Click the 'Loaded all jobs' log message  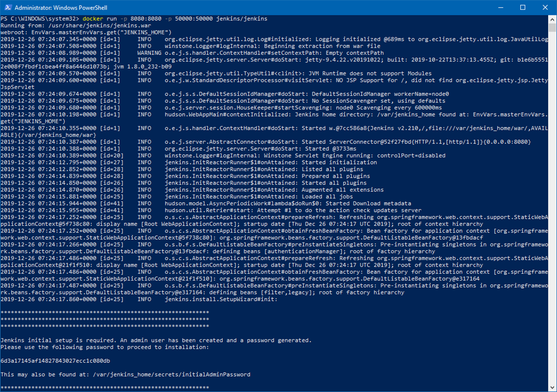[327, 197]
